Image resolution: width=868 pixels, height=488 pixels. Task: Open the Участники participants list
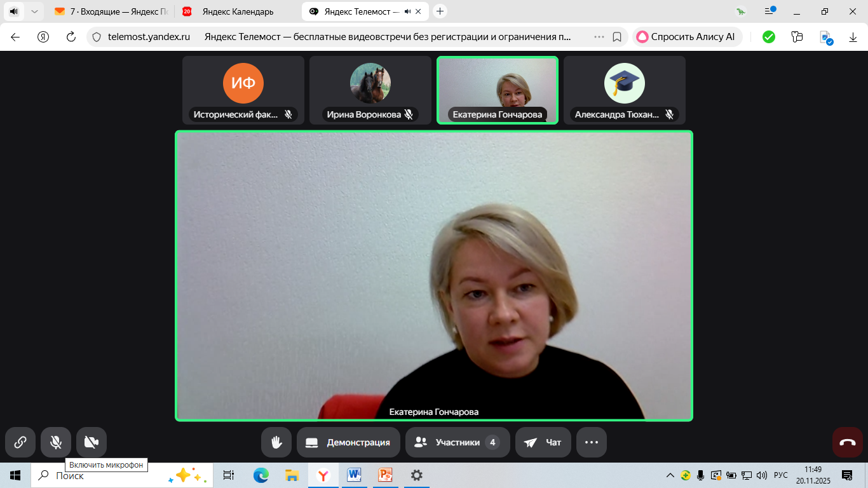[458, 442]
